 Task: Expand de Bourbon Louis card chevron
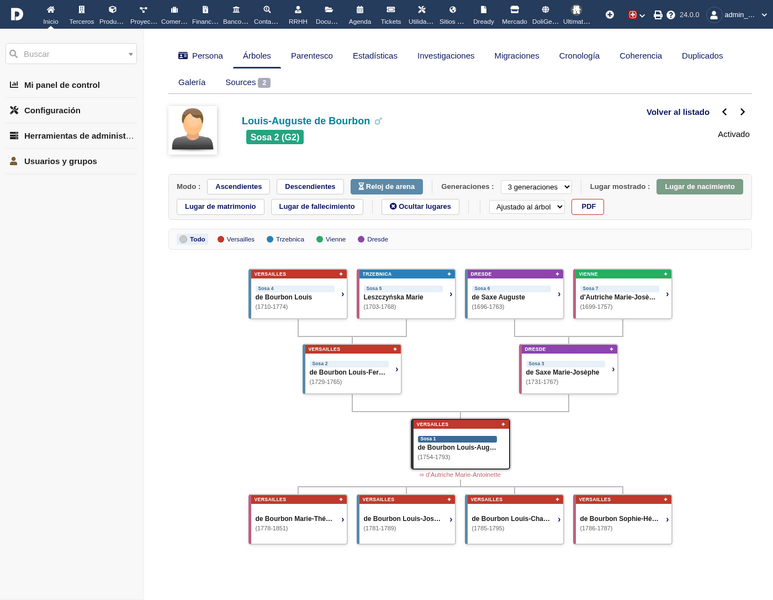(343, 294)
